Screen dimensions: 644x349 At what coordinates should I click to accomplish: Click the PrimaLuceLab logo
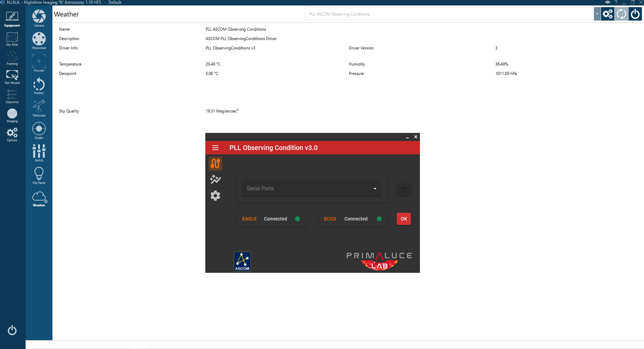(x=379, y=261)
